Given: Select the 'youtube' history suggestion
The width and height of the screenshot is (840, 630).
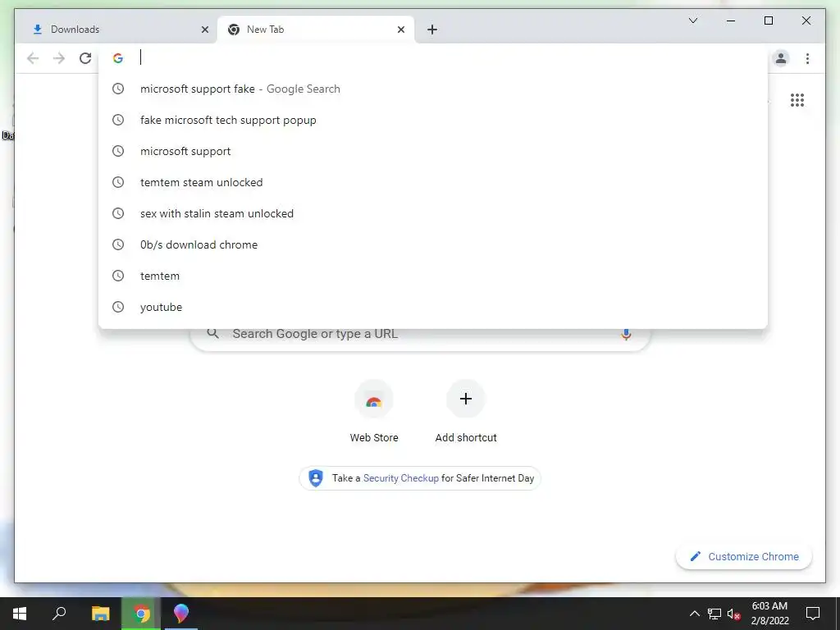Looking at the screenshot, I should tap(433, 307).
